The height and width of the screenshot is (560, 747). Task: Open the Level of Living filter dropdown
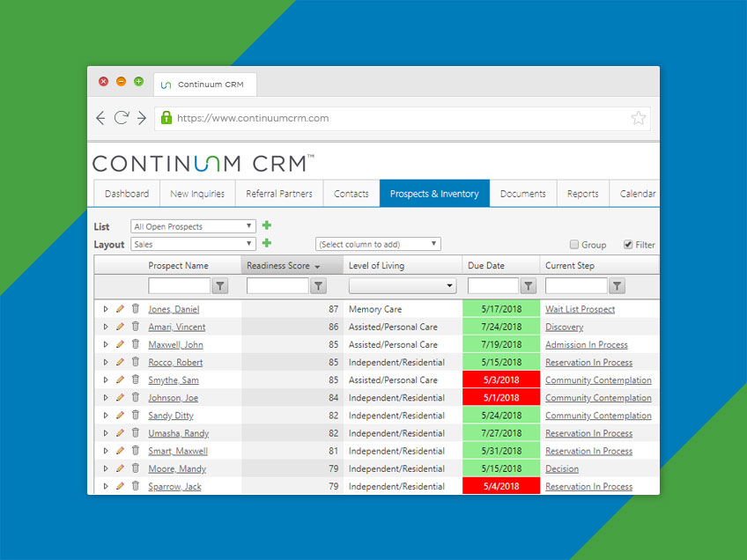click(x=402, y=285)
